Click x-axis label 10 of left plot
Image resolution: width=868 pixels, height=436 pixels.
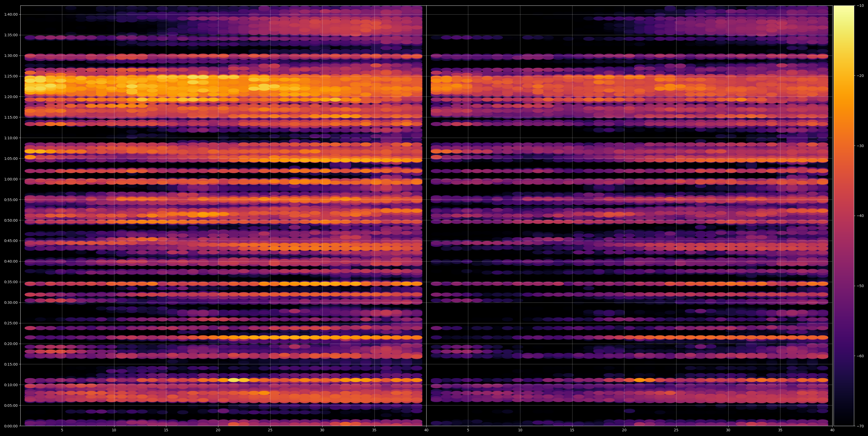point(114,430)
